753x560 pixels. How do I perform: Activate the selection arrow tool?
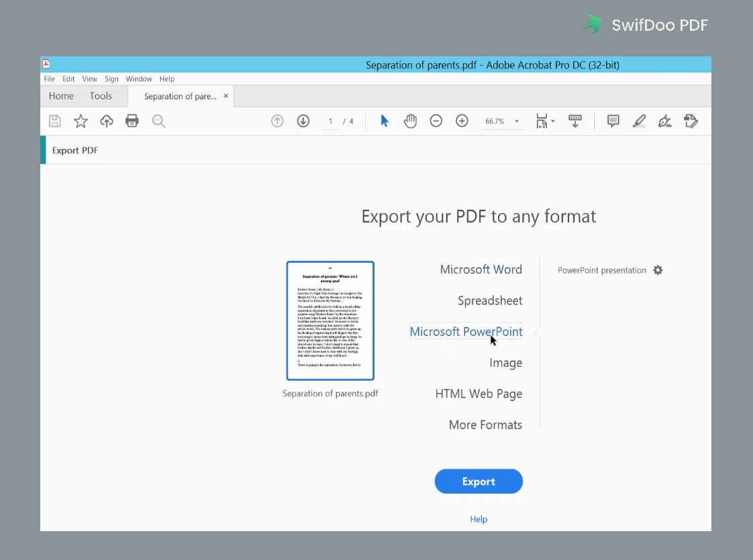coord(384,121)
